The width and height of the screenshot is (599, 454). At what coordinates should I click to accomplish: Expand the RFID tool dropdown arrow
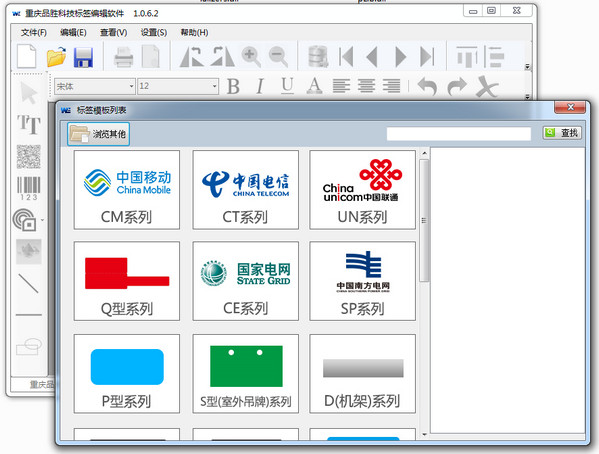[x=42, y=220]
